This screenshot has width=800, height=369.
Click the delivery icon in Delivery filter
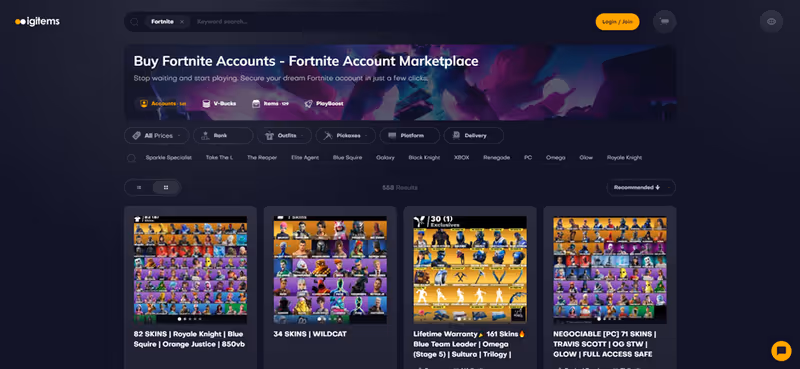pyautogui.click(x=456, y=136)
